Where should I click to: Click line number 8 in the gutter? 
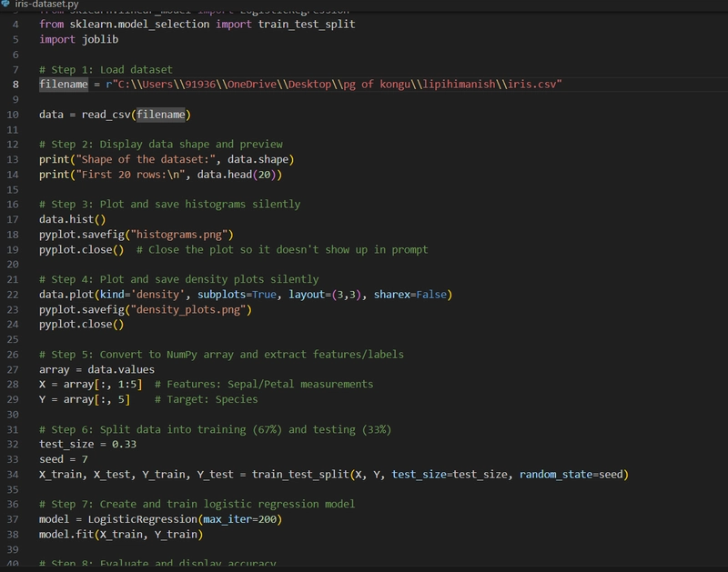[x=15, y=85]
